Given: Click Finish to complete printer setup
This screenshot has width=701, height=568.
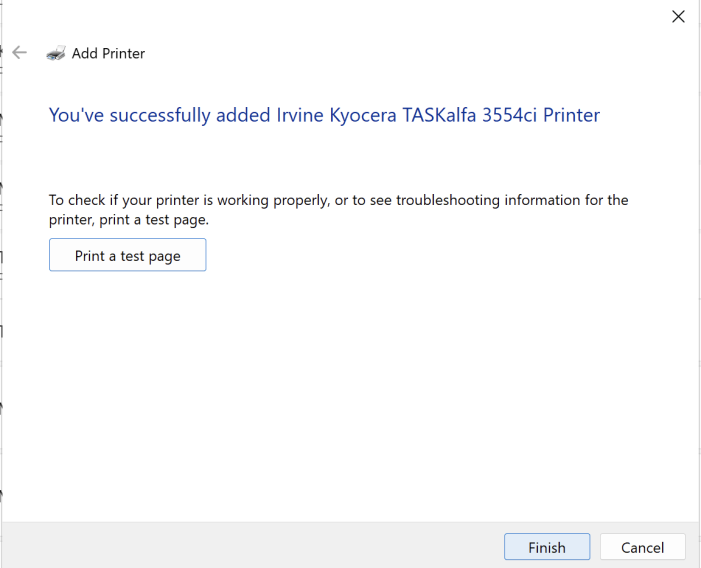Looking at the screenshot, I should click(547, 547).
